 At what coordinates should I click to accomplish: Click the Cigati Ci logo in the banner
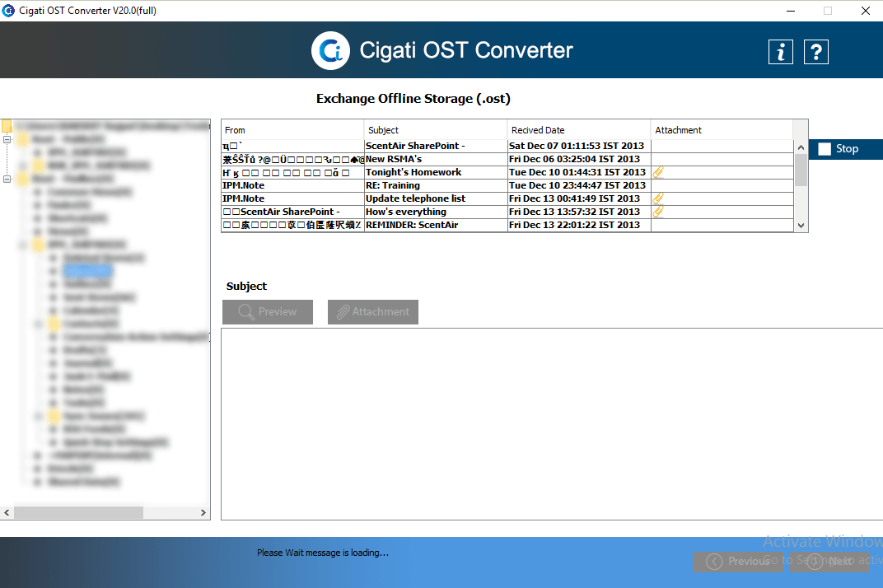[x=330, y=51]
